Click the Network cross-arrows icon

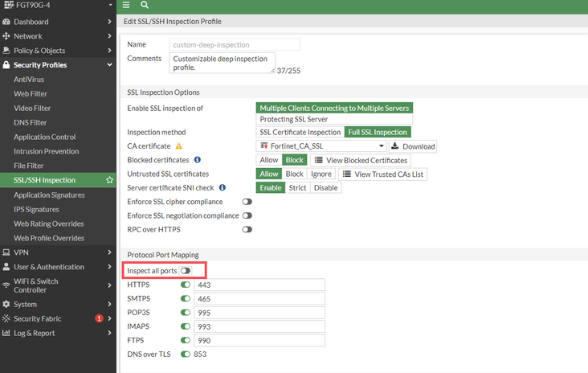[6, 36]
